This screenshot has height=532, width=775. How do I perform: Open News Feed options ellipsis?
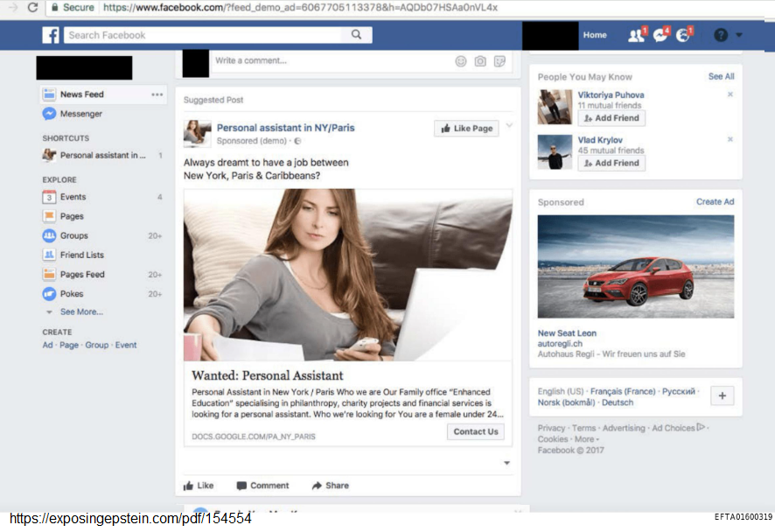(157, 94)
